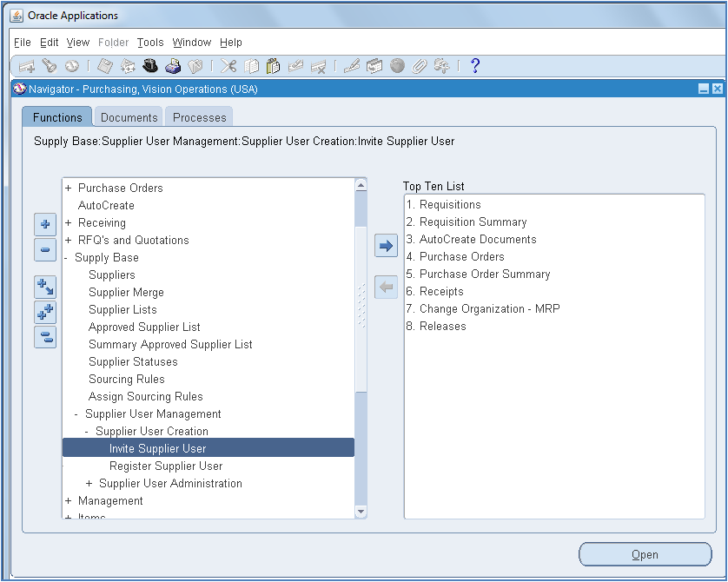728x582 pixels.
Task: Click the Translations globe icon
Action: 397,66
